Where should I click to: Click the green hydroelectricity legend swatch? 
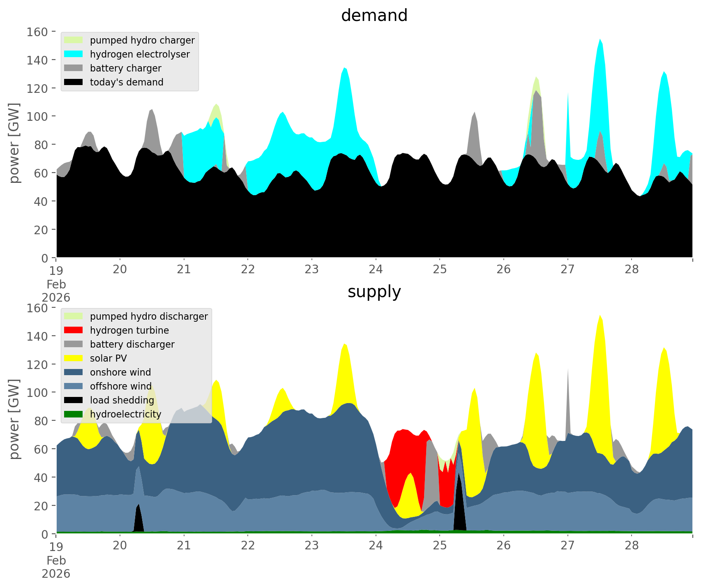(x=74, y=414)
